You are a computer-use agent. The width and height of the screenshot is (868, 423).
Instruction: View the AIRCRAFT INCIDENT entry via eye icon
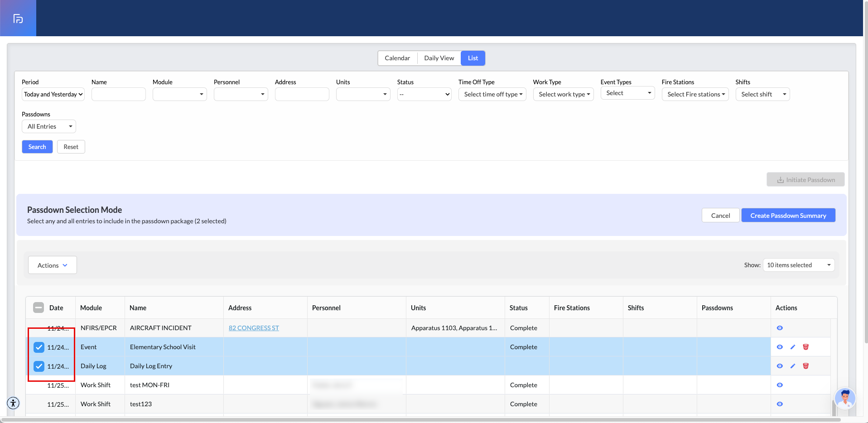pyautogui.click(x=780, y=328)
